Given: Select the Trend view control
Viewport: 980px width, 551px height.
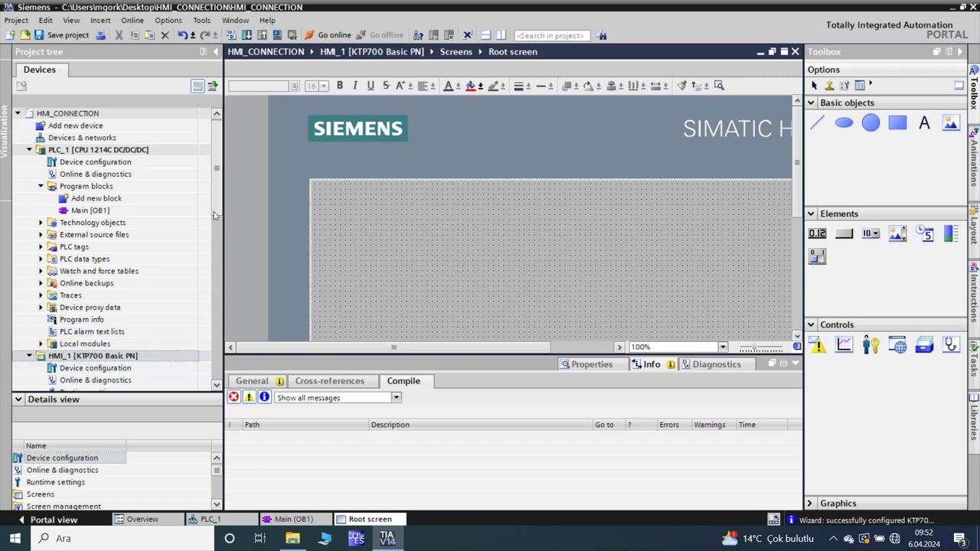Looking at the screenshot, I should 844,345.
